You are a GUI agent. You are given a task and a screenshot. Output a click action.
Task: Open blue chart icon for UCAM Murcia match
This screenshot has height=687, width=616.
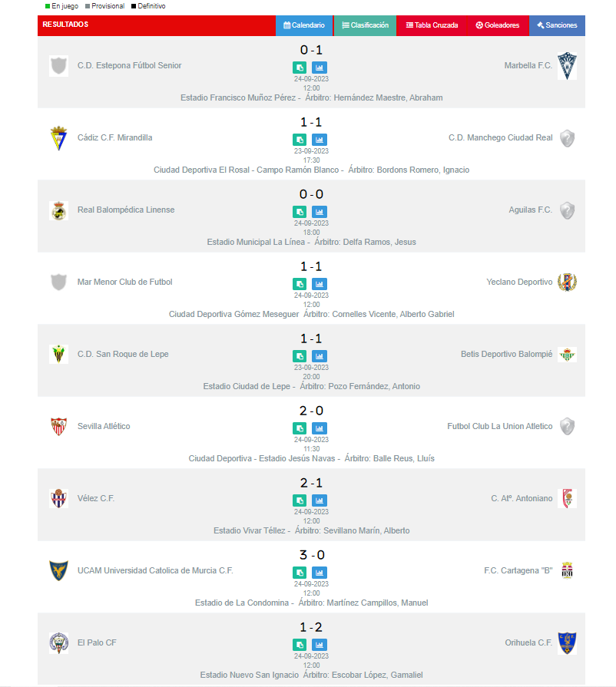[x=320, y=573]
